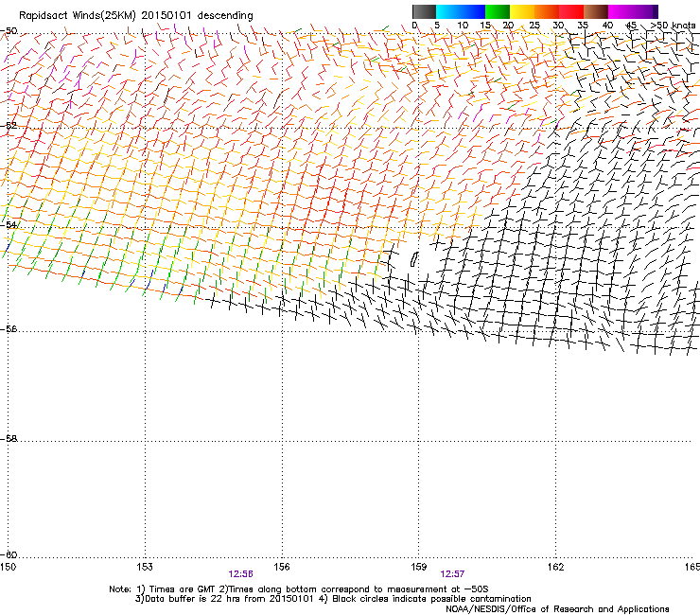Viewport: 700px width, 615px height.
Task: Click the note line 'Times are GMT'
Action: pos(183,589)
